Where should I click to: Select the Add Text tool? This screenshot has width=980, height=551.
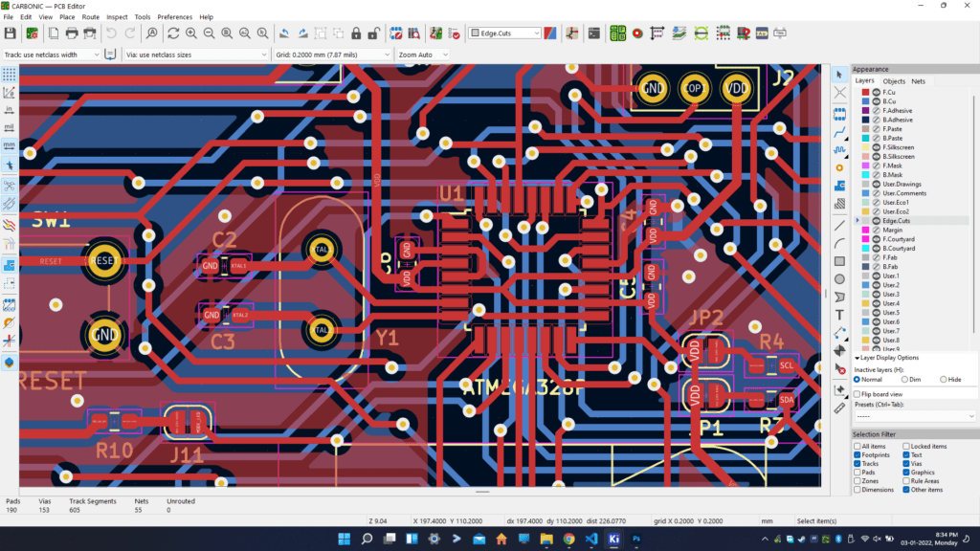click(x=839, y=315)
